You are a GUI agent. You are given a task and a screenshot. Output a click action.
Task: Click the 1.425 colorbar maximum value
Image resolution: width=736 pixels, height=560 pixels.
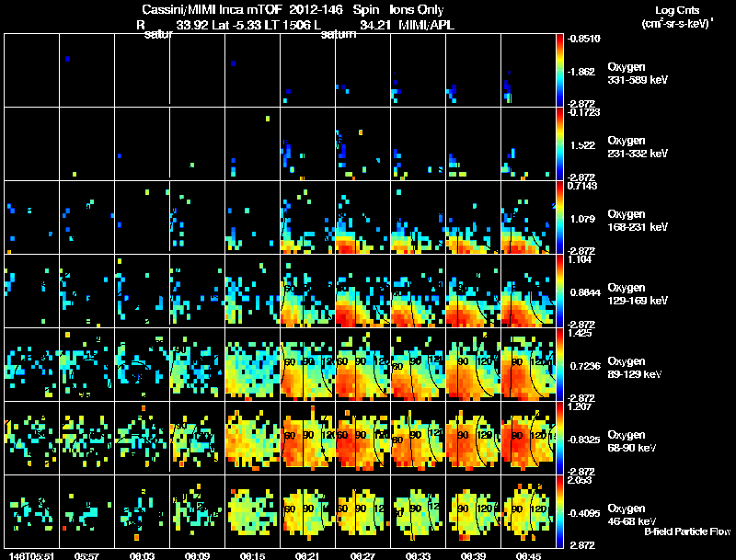[x=581, y=334]
